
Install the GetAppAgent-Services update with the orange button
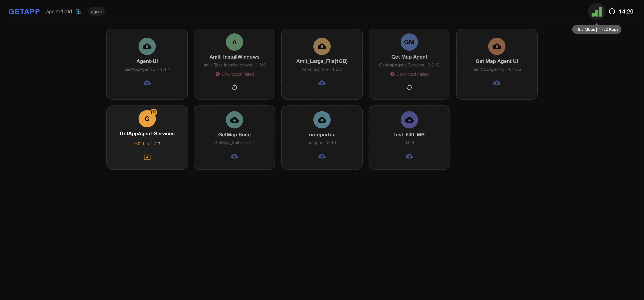tap(147, 157)
